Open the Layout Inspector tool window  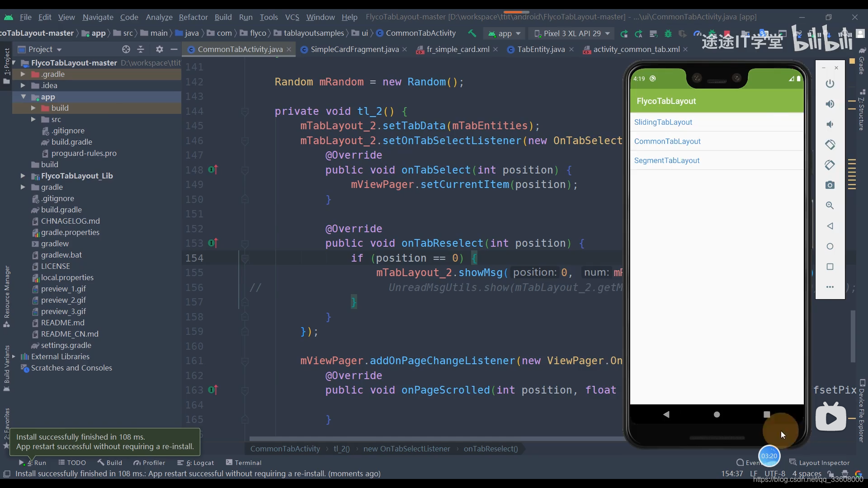pos(819,463)
